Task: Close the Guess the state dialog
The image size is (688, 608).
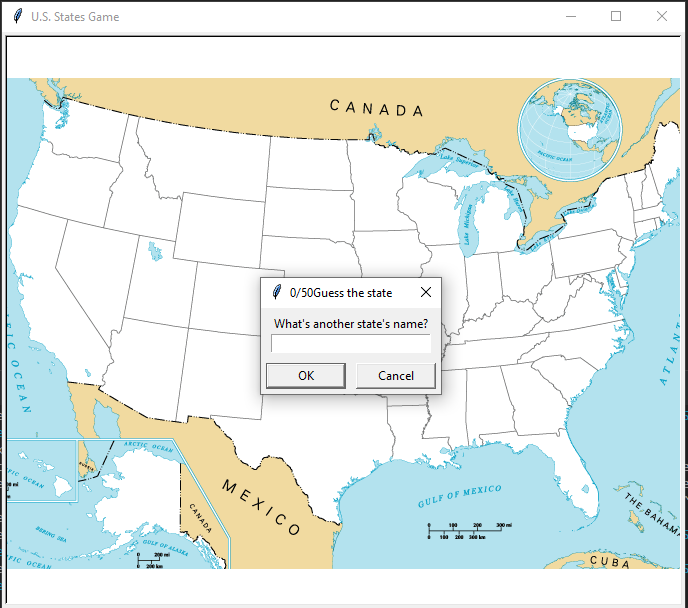Action: tap(426, 292)
